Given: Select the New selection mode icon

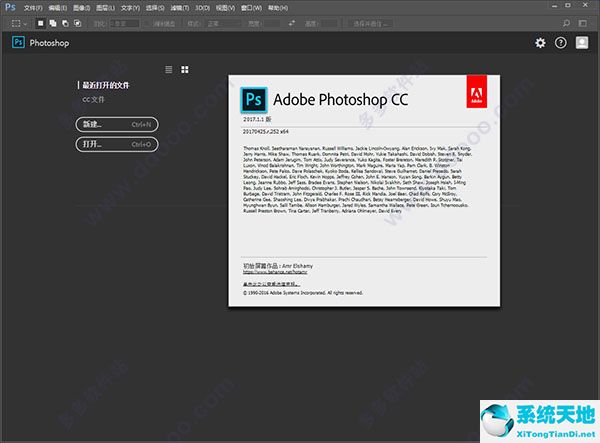Looking at the screenshot, I should (x=40, y=23).
